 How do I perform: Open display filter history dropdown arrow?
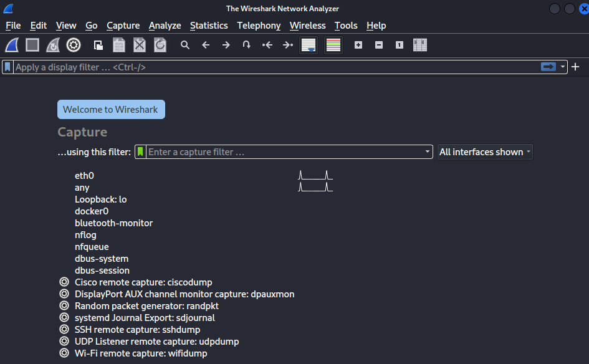pos(562,67)
